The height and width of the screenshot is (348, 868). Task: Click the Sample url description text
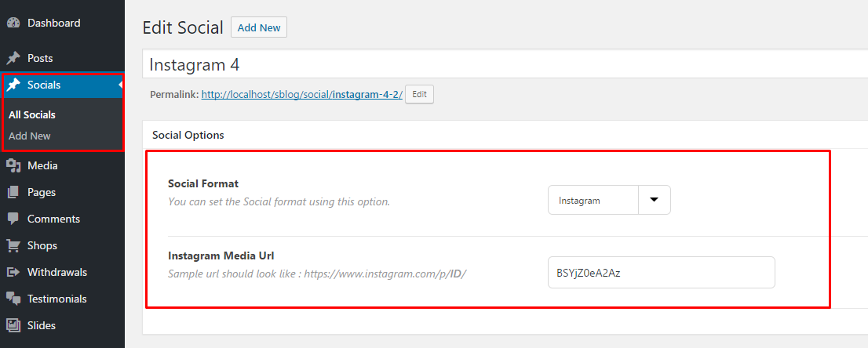point(317,274)
